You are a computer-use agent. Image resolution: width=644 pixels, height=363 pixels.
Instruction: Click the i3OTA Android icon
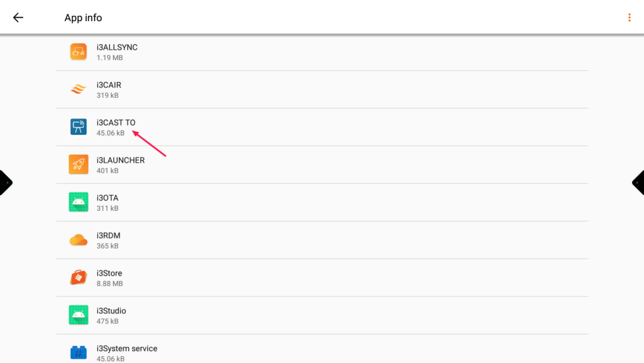79,202
